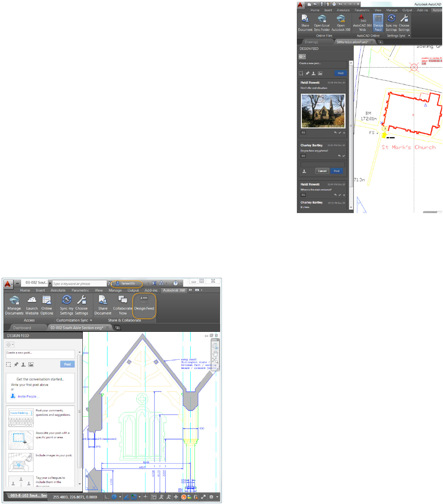Click Share Document in the Online Files panel
This screenshot has width=443, height=504.
tap(305, 23)
